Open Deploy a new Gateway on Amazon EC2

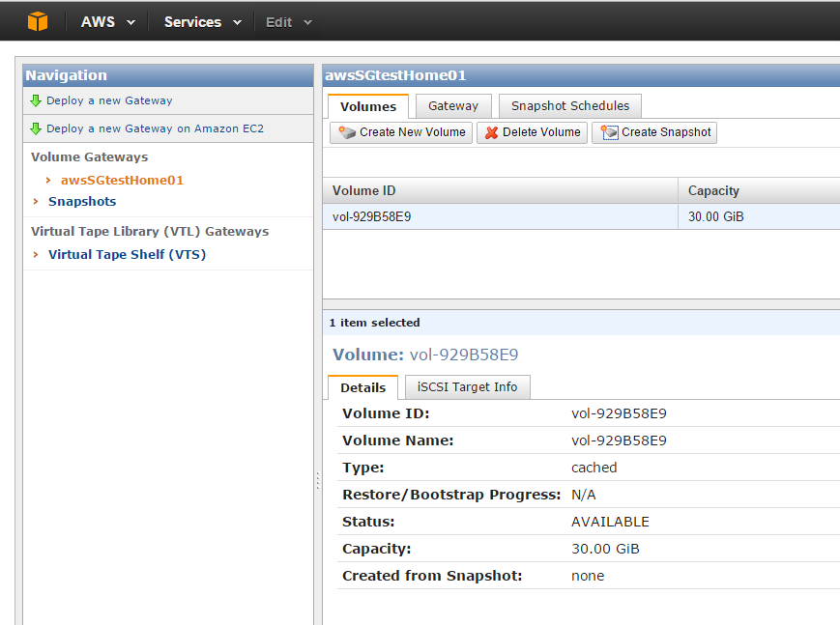click(155, 128)
